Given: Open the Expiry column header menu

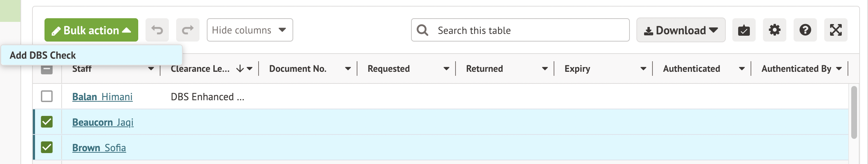Looking at the screenshot, I should (643, 69).
